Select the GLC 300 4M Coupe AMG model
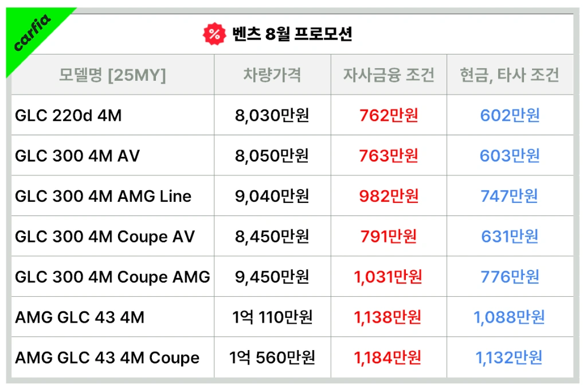This screenshot has width=587, height=392. [x=112, y=277]
